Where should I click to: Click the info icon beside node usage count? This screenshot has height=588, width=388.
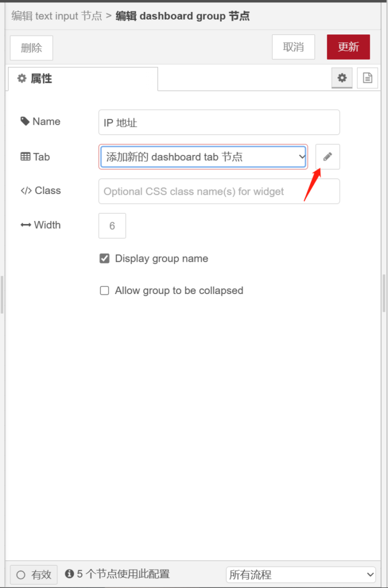(x=69, y=574)
